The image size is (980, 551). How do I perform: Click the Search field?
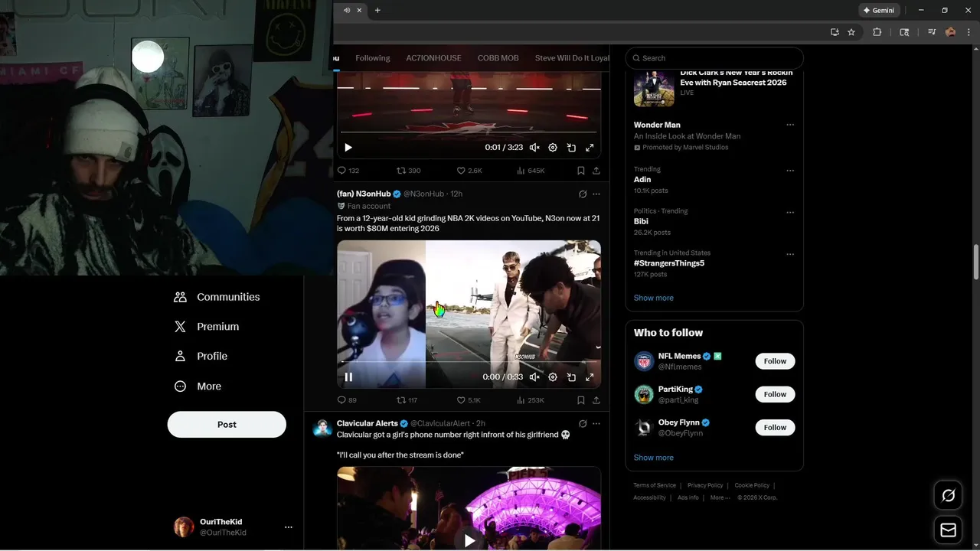(714, 58)
